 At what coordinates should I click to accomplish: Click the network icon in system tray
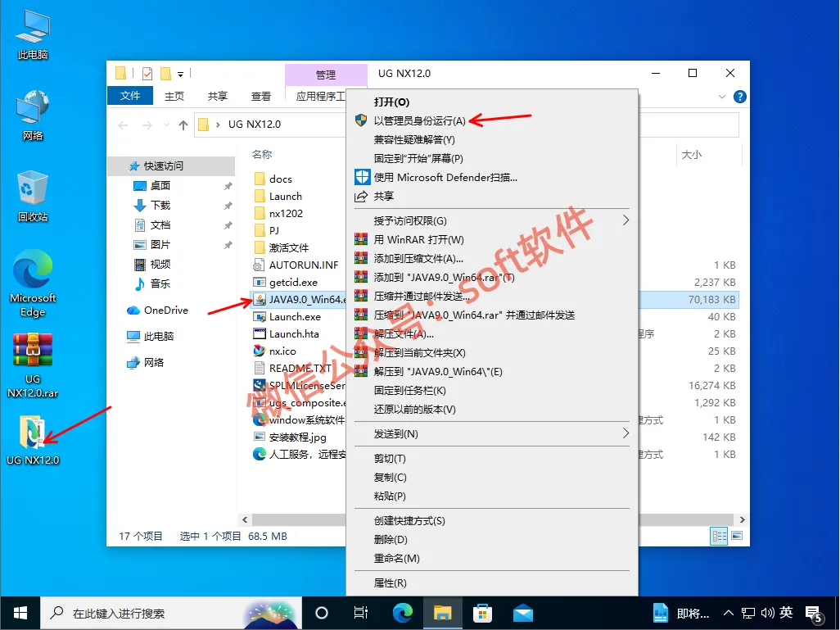tap(748, 613)
